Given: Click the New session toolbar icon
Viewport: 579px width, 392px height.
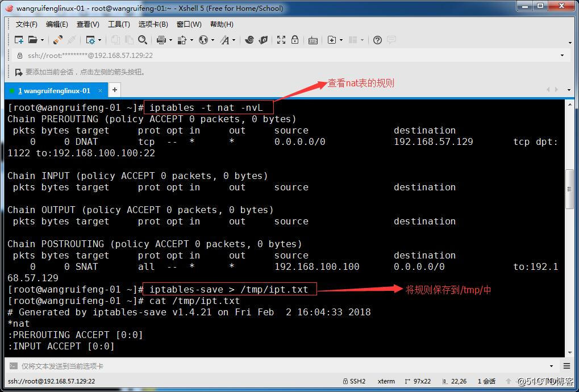Looking at the screenshot, I should 18,40.
